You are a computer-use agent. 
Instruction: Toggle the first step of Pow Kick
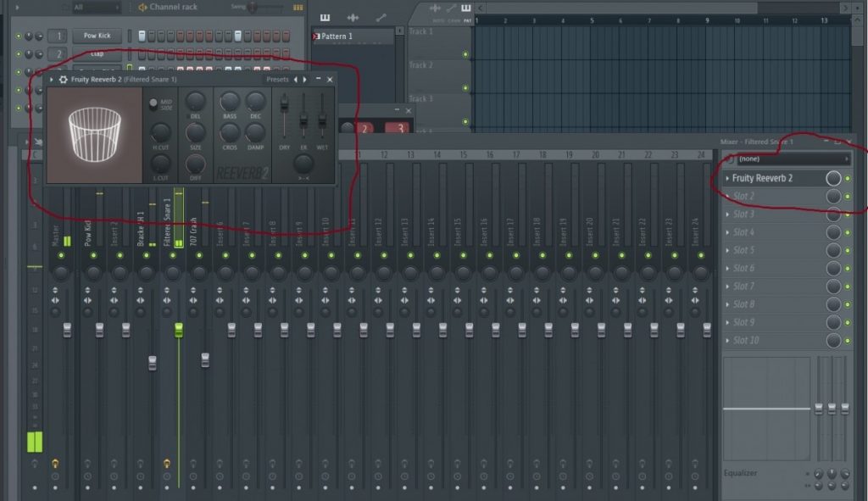click(x=142, y=36)
